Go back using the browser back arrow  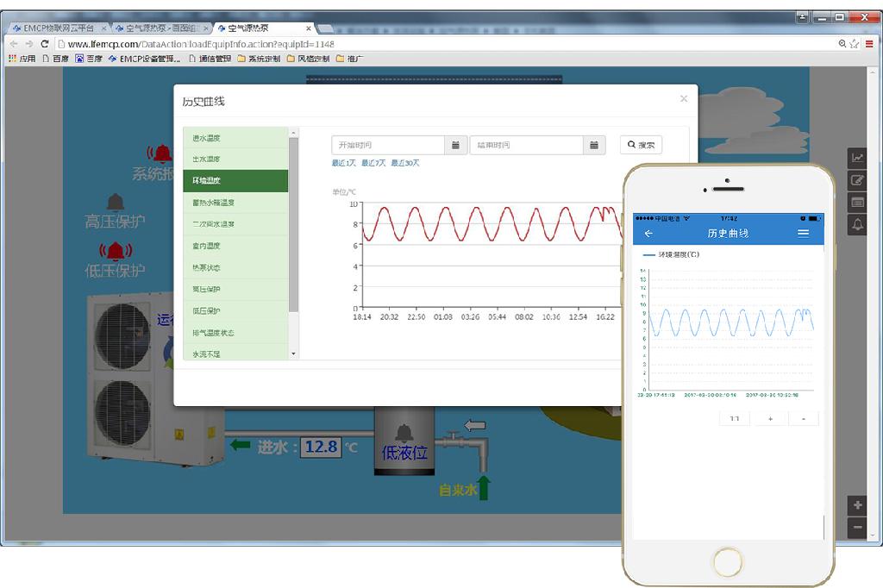(14, 44)
